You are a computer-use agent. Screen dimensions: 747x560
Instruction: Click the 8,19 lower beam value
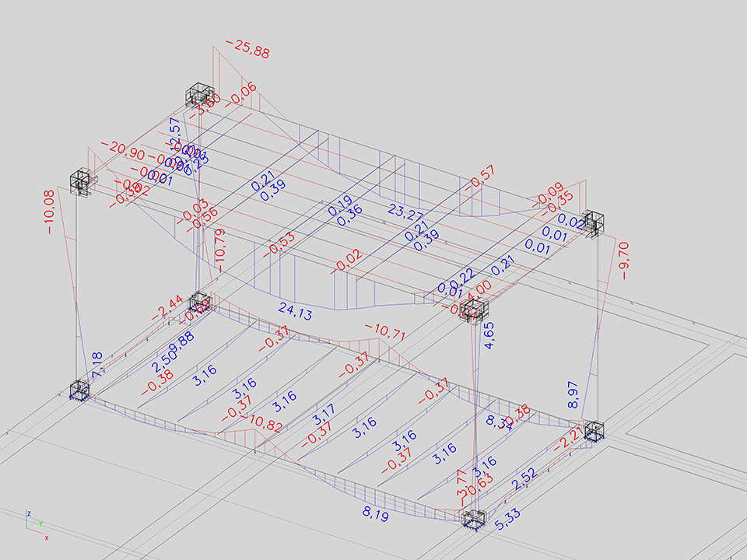[x=376, y=513]
